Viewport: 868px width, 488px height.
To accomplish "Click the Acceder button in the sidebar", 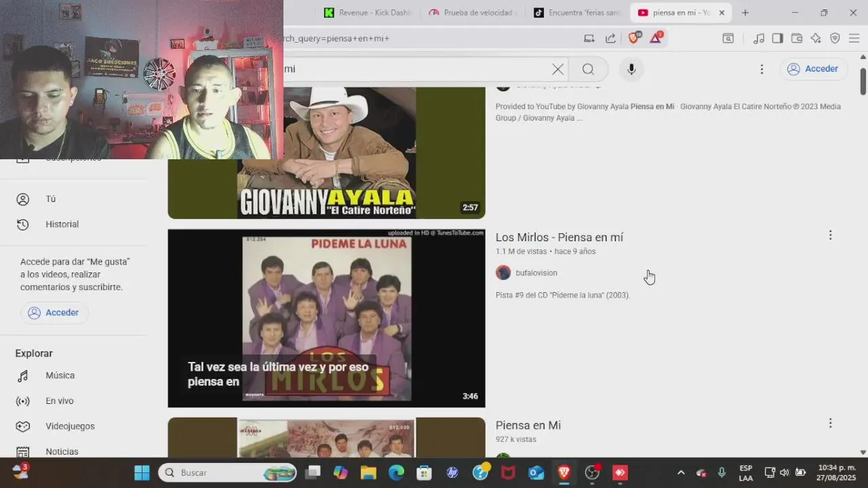I will [54, 312].
